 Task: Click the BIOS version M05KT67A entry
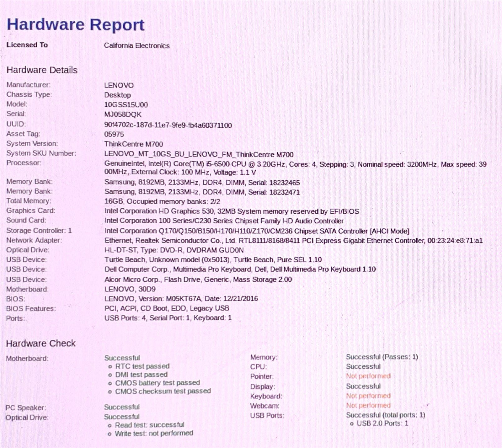click(181, 298)
